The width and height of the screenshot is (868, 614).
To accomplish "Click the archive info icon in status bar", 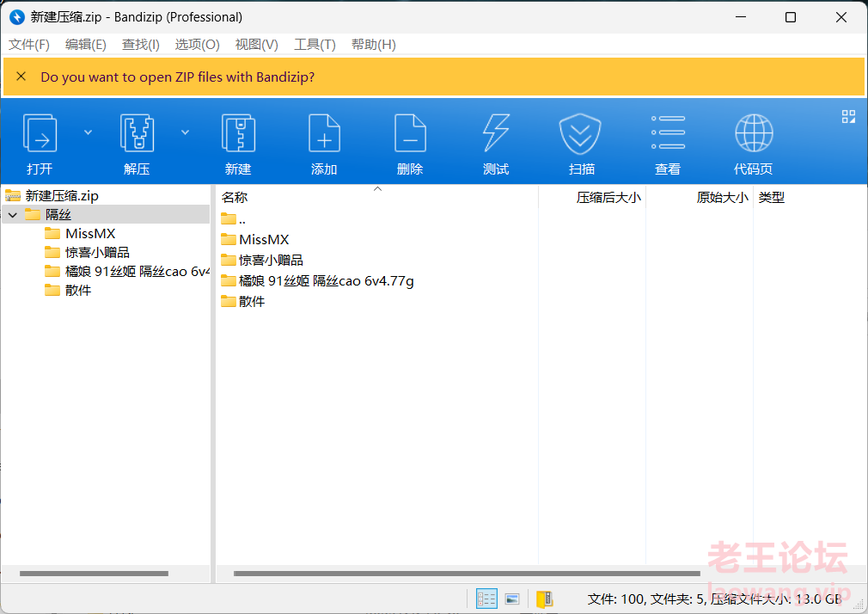I will [x=545, y=599].
